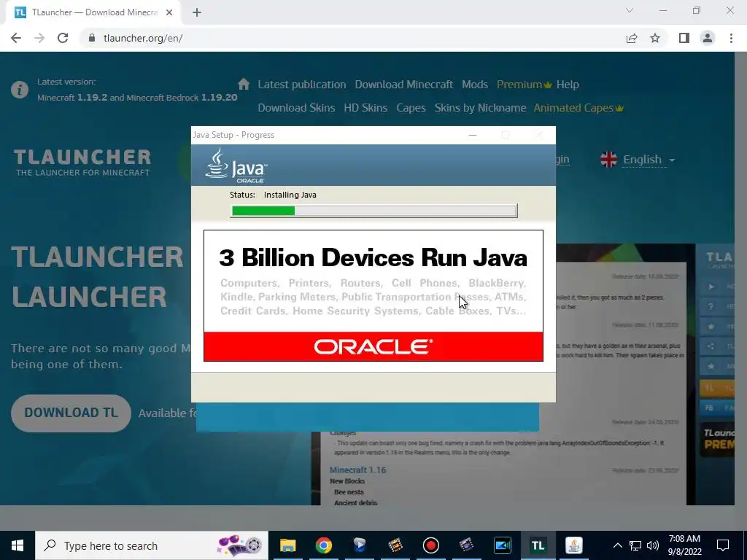
Task: Click the Type here to search box
Action: pos(152,545)
